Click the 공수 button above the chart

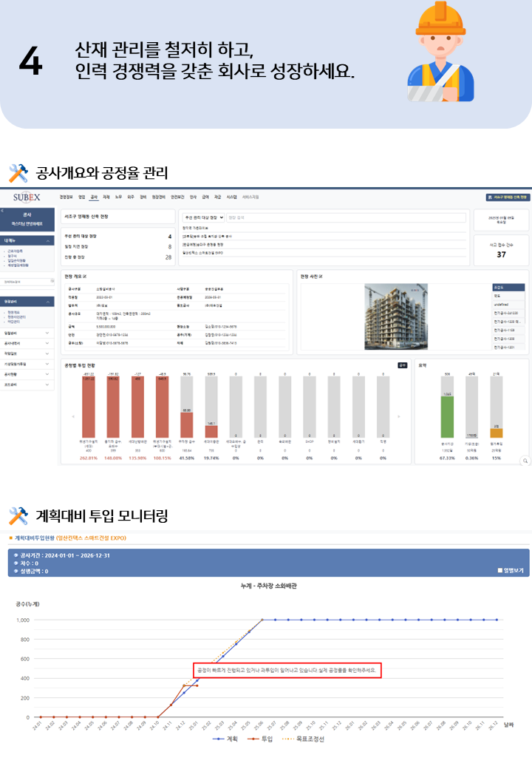(402, 365)
